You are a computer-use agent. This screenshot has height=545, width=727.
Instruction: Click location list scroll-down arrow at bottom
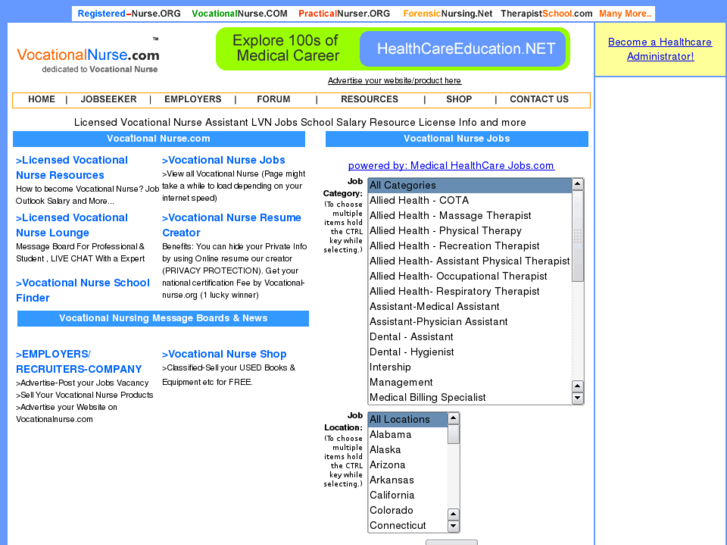(x=453, y=526)
